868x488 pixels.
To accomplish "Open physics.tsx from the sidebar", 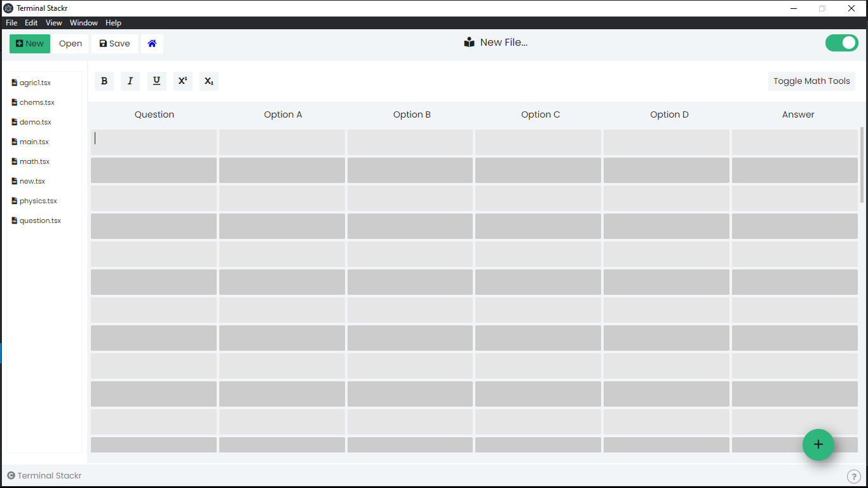I will click(x=38, y=201).
